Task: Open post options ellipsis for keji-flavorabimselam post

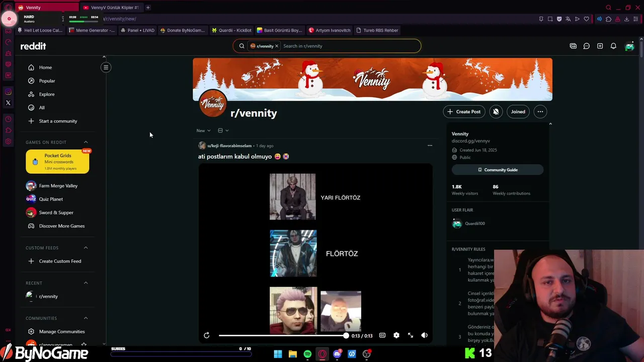Action: click(x=430, y=146)
